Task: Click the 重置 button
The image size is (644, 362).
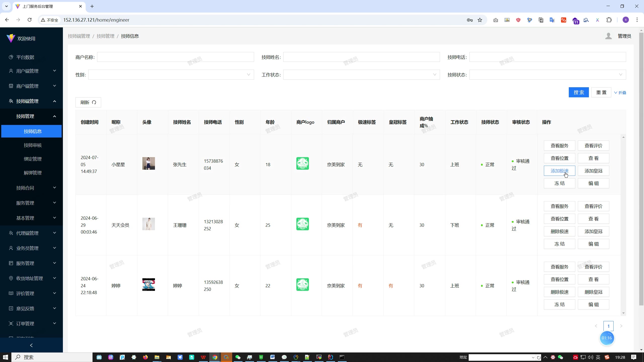Action: pyautogui.click(x=601, y=92)
